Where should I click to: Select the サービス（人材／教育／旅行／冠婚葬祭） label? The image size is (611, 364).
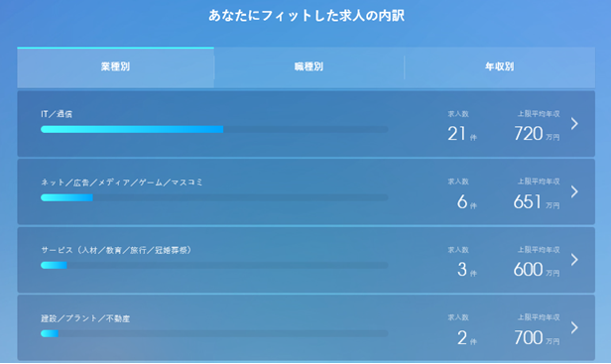click(116, 250)
